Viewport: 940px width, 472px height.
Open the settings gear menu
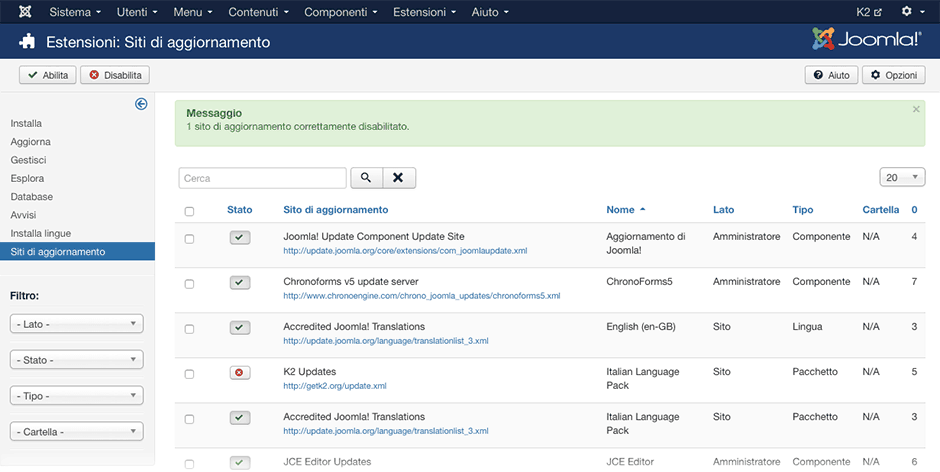point(911,12)
